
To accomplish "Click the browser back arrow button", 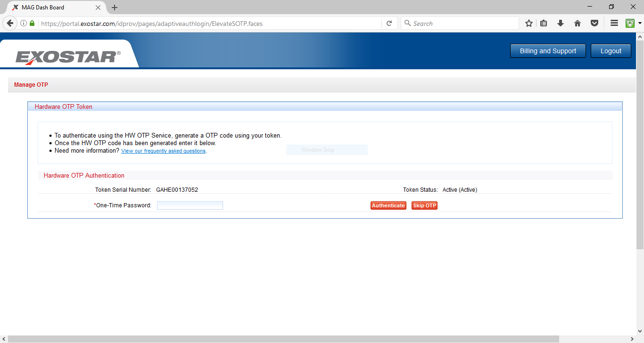I will pos(10,24).
